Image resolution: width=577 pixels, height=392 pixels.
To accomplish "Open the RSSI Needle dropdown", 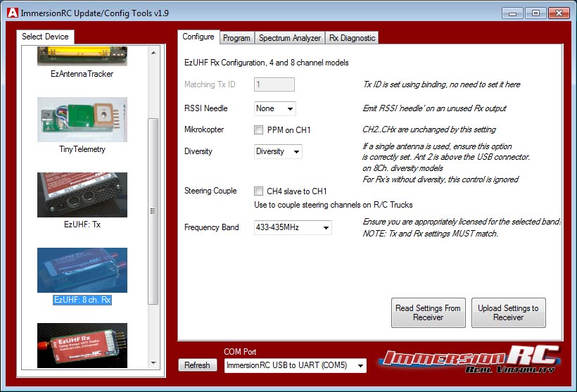I will [274, 109].
